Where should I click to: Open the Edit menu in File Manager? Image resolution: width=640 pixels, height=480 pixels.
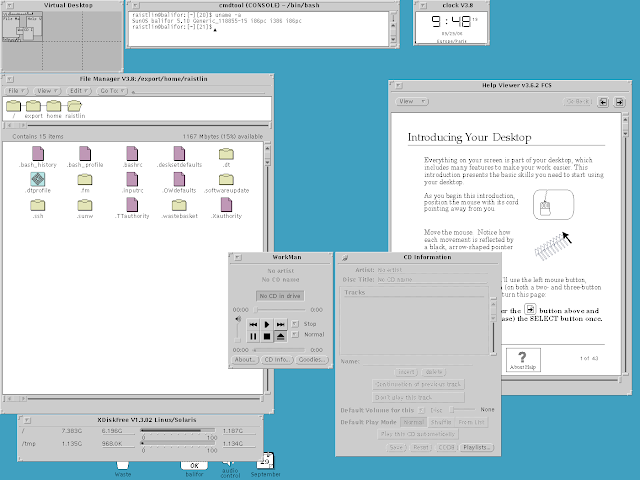click(x=78, y=90)
